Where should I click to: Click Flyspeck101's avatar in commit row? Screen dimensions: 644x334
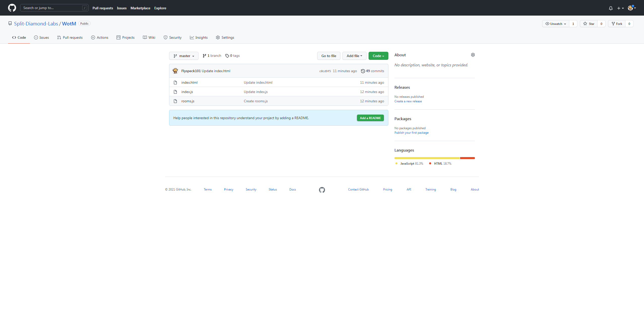click(x=175, y=71)
